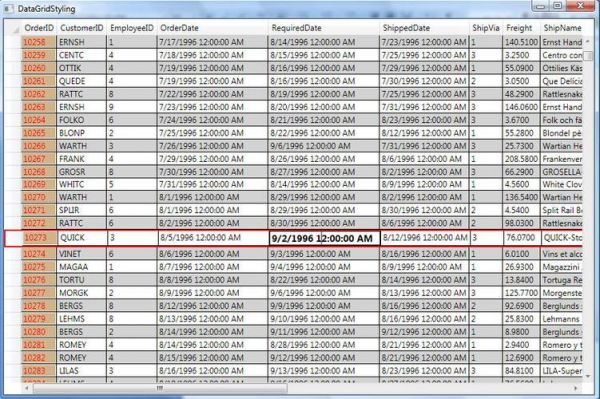Viewport: 600px width, 399px height.
Task: Select Freight cell 84.8100
Action: point(521,371)
